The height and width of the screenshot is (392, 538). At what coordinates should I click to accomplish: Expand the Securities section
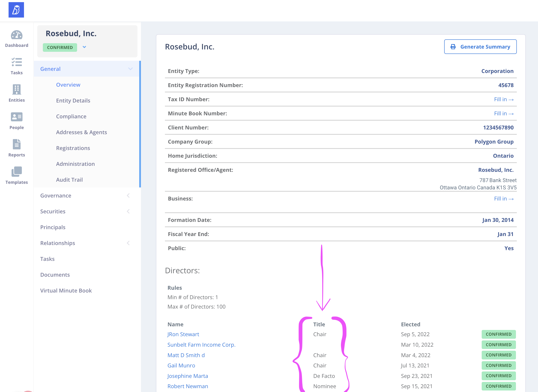pyautogui.click(x=128, y=211)
